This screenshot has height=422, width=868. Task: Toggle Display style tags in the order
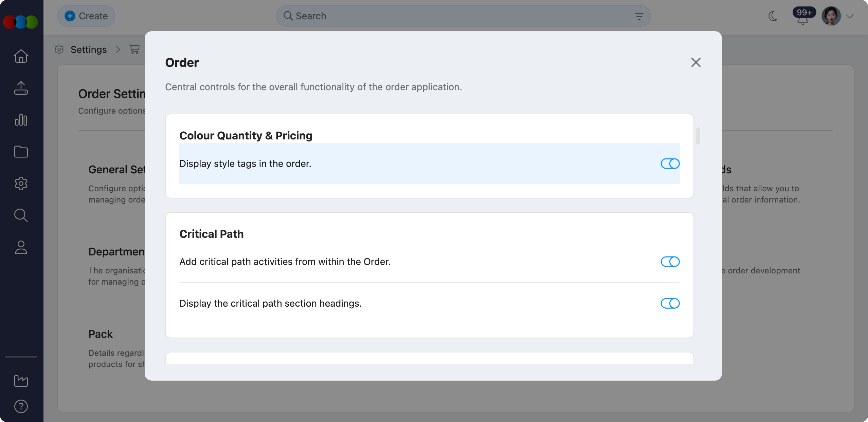pos(670,164)
